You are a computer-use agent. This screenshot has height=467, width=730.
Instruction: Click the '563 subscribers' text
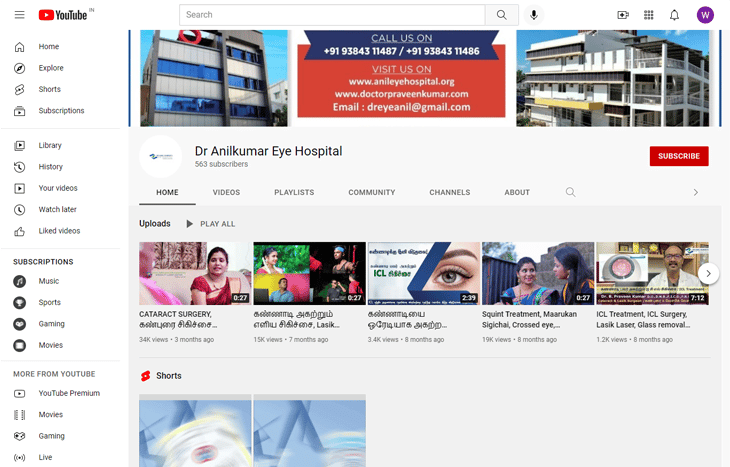click(221, 164)
